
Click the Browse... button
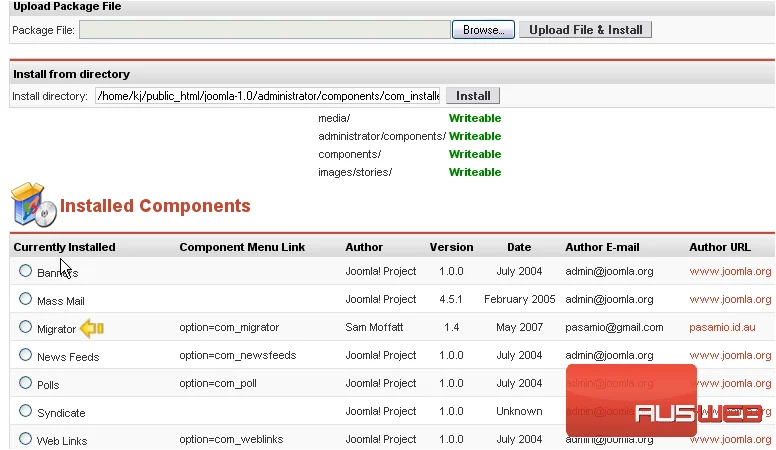click(x=483, y=30)
